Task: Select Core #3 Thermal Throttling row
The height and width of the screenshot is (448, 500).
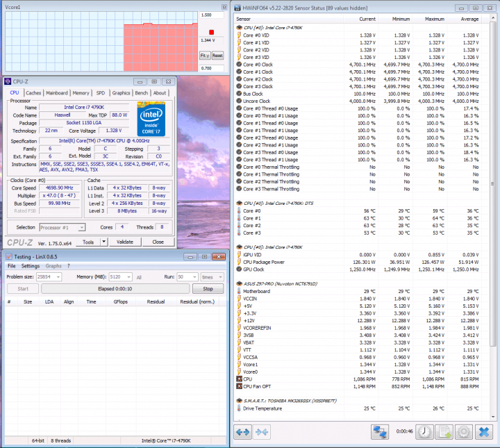Action: 358,189
